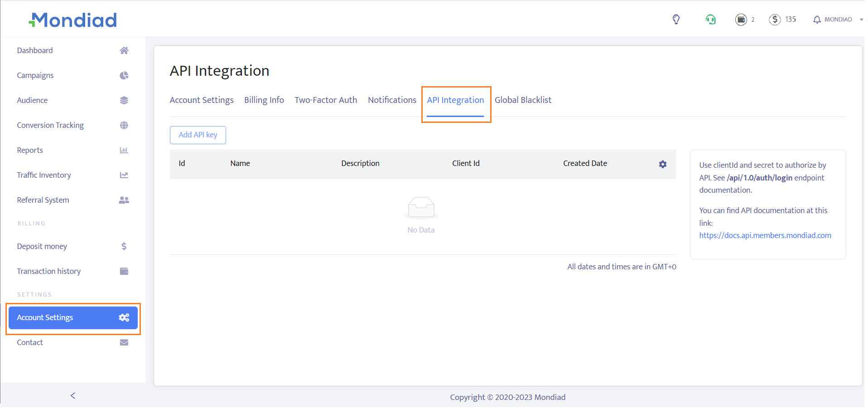Collapse the sidebar using left chevron
Screen dimensions: 868x409
(x=73, y=395)
